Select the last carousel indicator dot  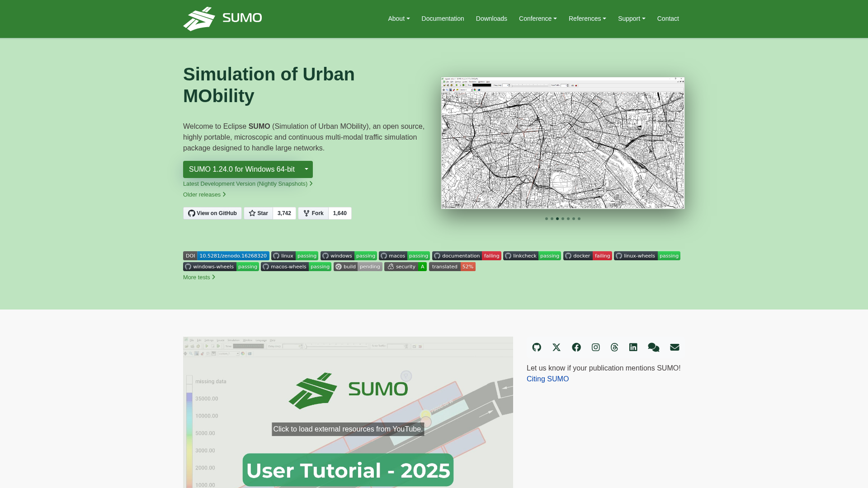pyautogui.click(x=579, y=219)
